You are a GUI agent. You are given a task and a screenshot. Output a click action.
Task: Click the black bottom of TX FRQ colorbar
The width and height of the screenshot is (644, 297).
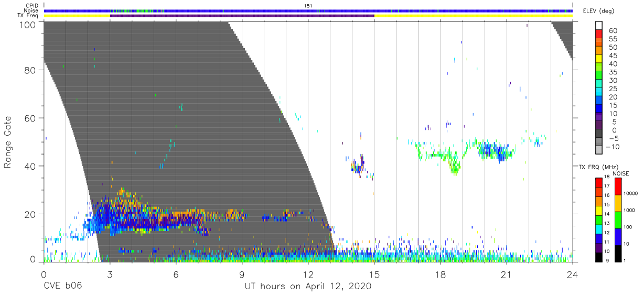click(x=598, y=256)
